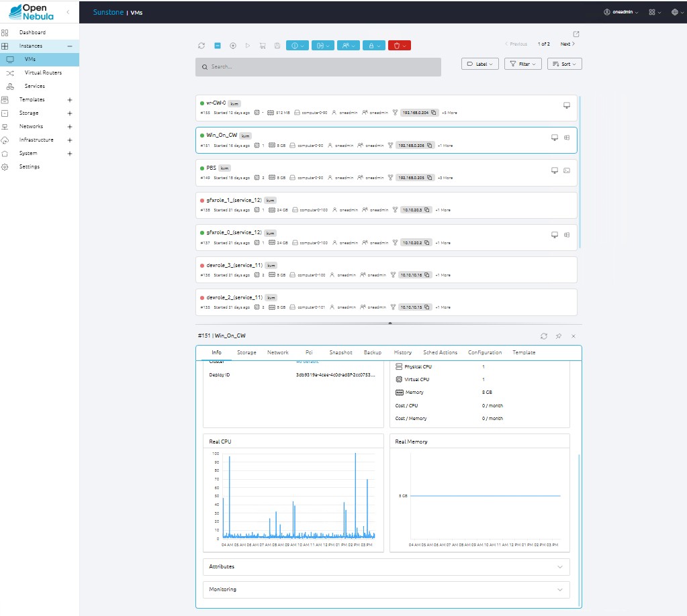Image resolution: width=687 pixels, height=616 pixels.
Task: Collapse the Instances sidebar section
Action: pos(70,46)
